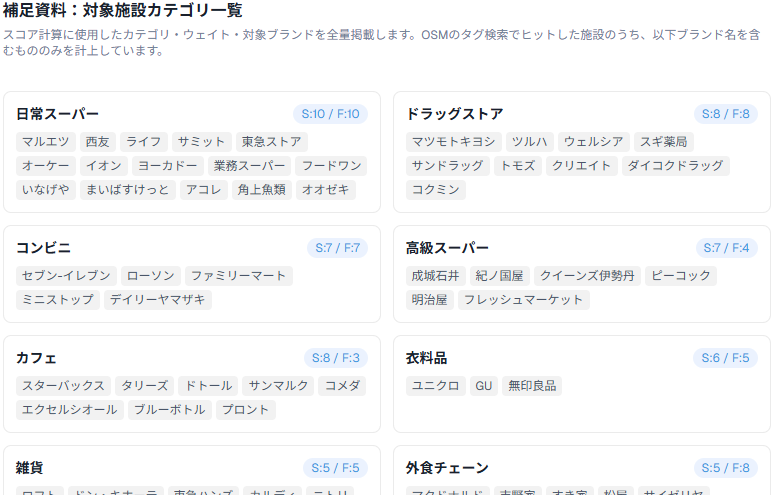The width and height of the screenshot is (776, 495).
Task: Click the 高級スーパー card heading
Action: [x=447, y=248]
